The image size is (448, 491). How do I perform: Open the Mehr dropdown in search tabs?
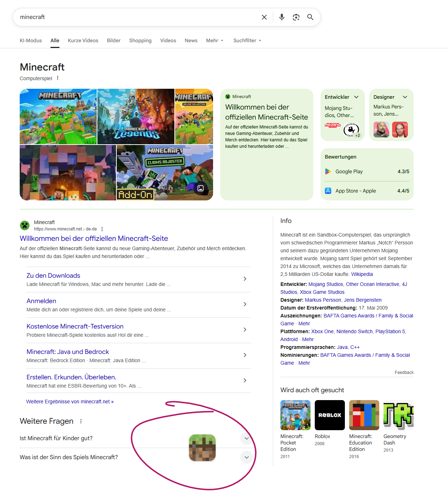pyautogui.click(x=215, y=40)
